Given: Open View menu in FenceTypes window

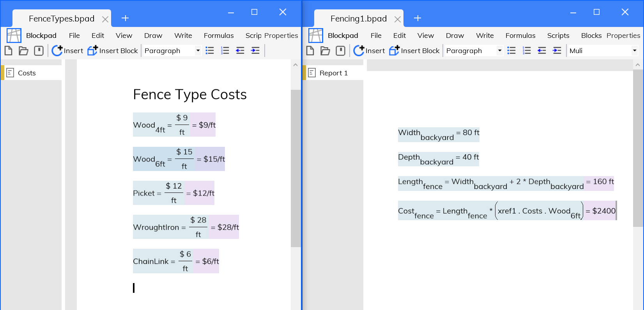Looking at the screenshot, I should point(124,36).
